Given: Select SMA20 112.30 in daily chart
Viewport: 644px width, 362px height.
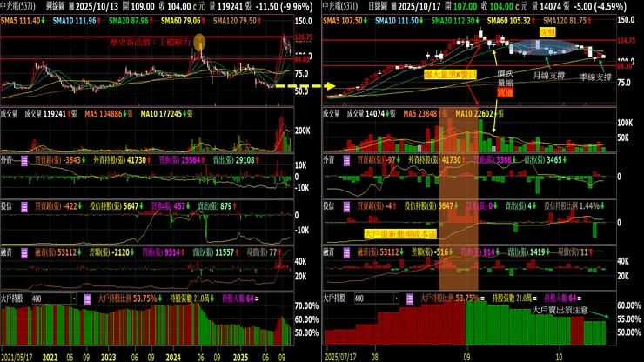Looking at the screenshot, I should [455, 20].
